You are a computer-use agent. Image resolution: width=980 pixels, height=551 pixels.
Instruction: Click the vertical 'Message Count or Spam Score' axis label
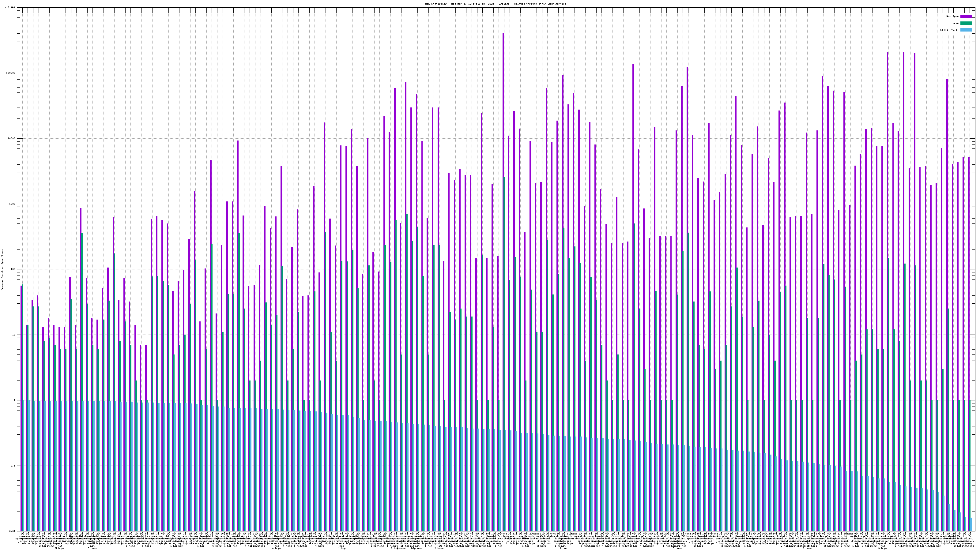(x=2, y=270)
